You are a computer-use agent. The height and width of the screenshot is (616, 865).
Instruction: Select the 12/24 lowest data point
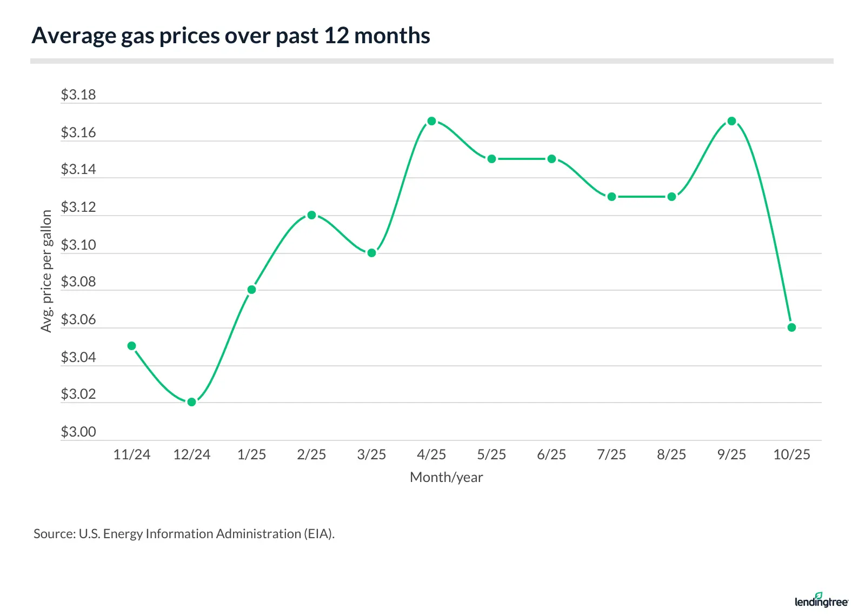[191, 402]
